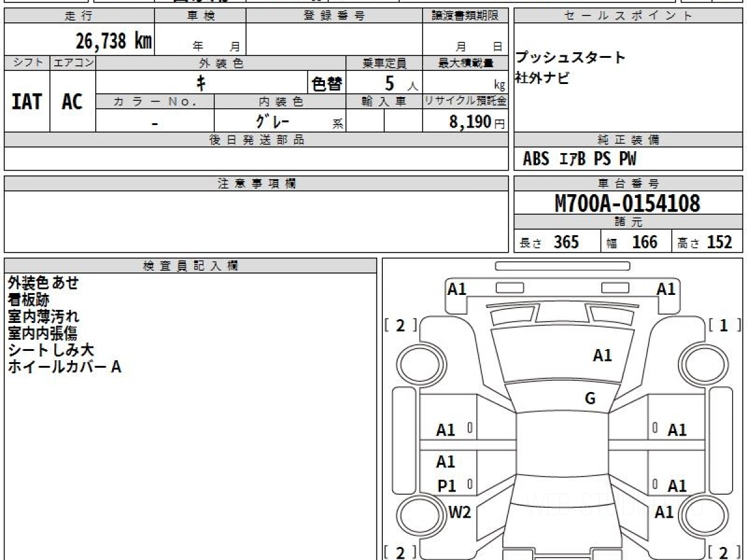Select the AC air conditioner value
This screenshot has height=560, width=747.
pos(72,101)
